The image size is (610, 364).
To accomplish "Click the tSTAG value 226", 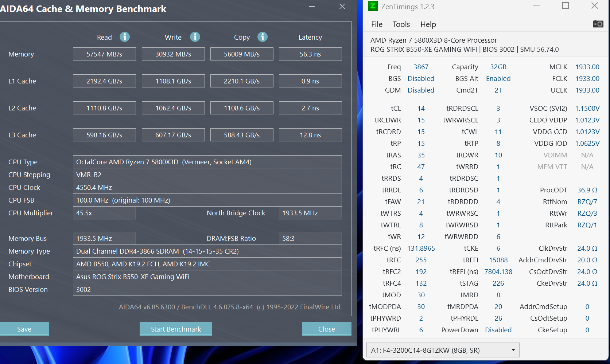I will pyautogui.click(x=498, y=283).
